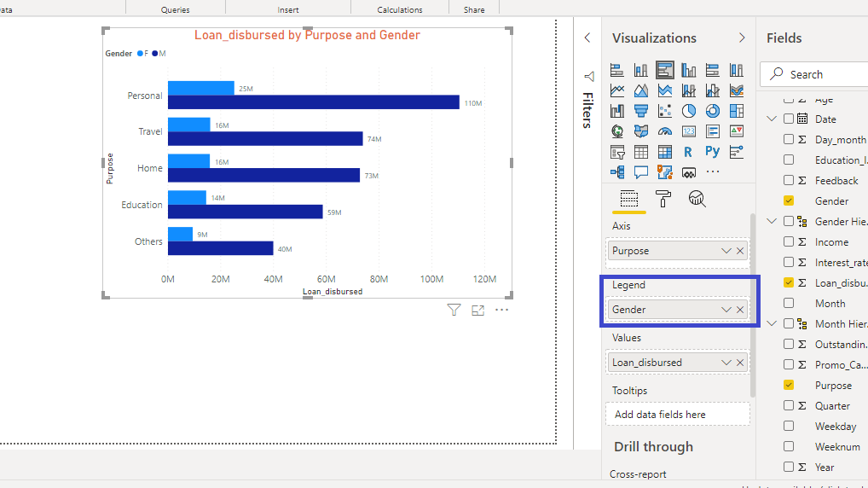This screenshot has width=868, height=488.
Task: Click the filter icon below the chart
Action: [454, 310]
